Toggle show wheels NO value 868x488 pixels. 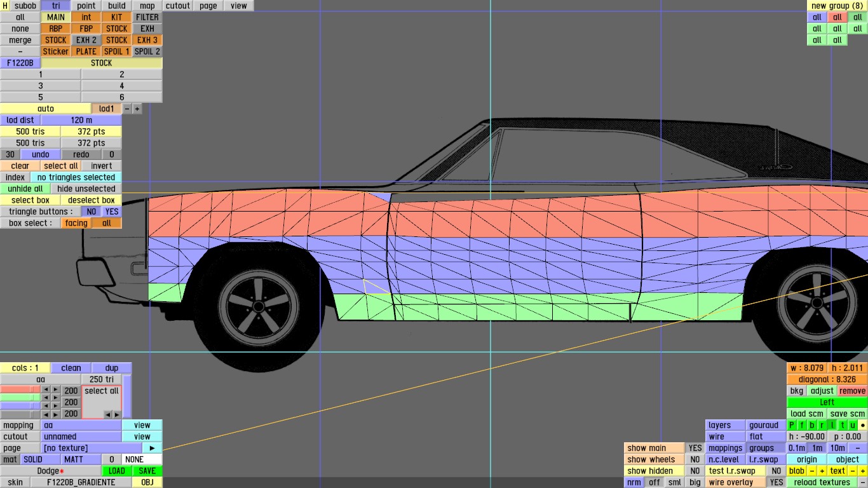(695, 459)
